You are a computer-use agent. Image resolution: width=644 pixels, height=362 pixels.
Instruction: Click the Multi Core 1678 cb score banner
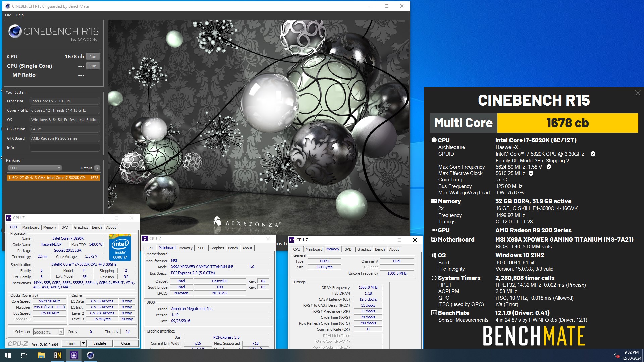pos(534,123)
